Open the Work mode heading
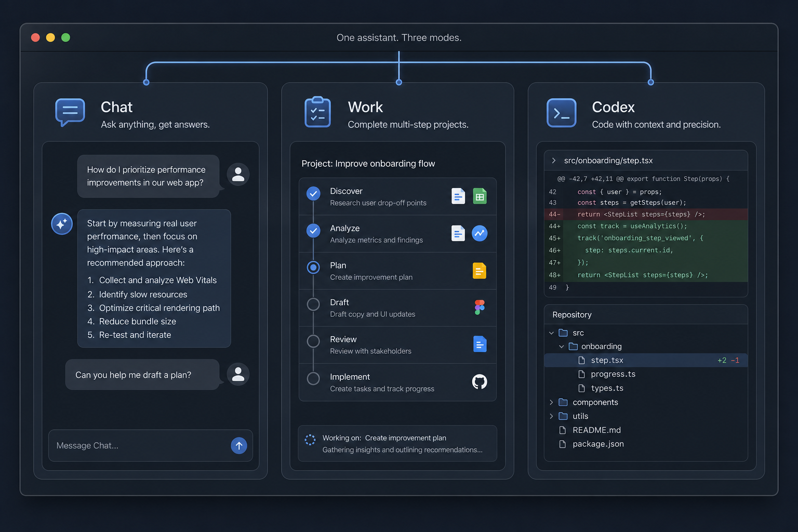Screen dimensions: 798x532 coord(365,107)
